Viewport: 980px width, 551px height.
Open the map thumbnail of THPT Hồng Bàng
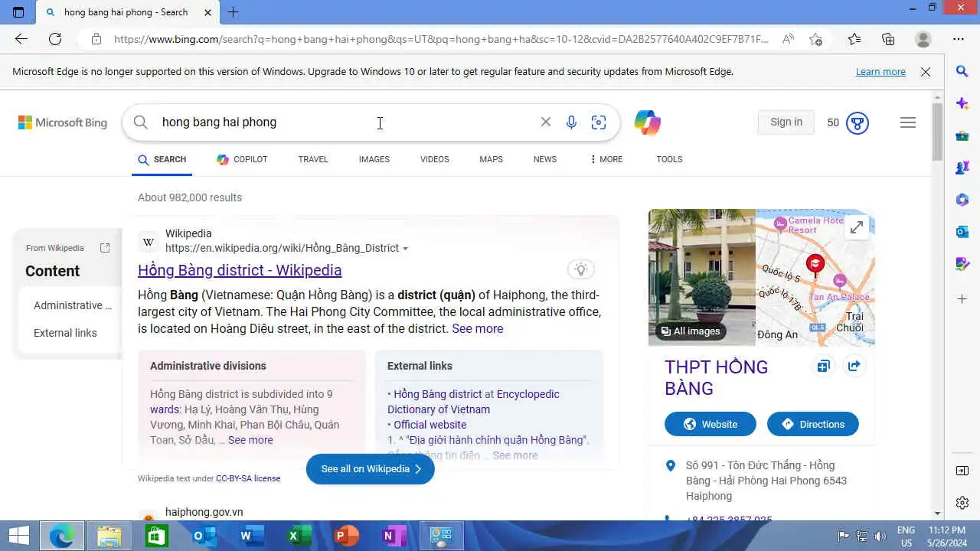[815, 277]
